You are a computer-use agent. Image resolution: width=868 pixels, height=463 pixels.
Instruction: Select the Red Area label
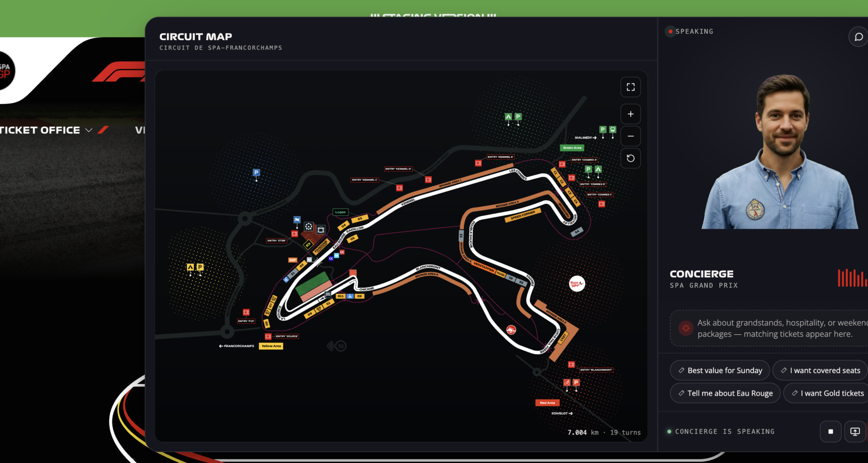click(547, 403)
